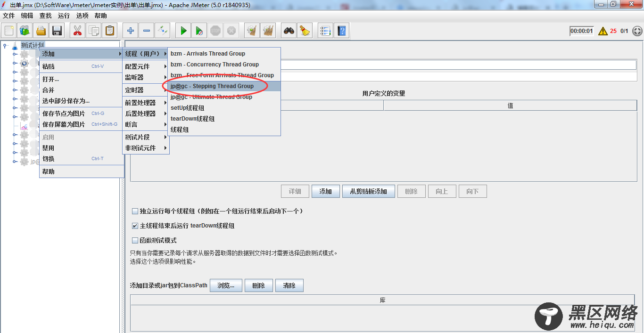644x333 pixels.
Task: Click the Copy toolbar icon
Action: [94, 31]
